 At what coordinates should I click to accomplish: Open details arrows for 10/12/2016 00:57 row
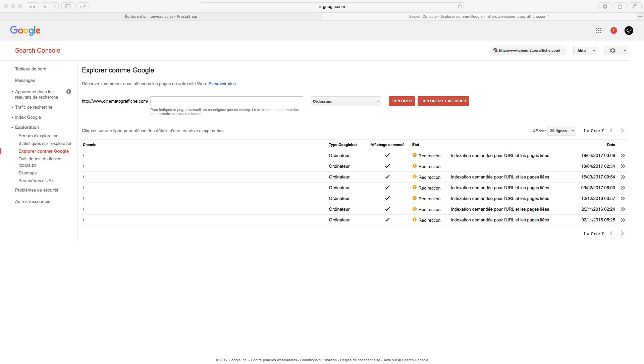pyautogui.click(x=623, y=199)
